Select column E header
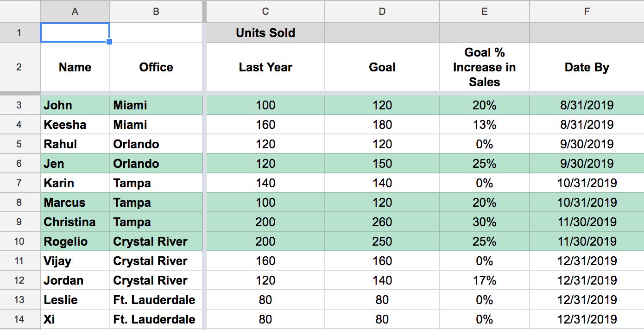This screenshot has width=644, height=330. click(x=484, y=12)
